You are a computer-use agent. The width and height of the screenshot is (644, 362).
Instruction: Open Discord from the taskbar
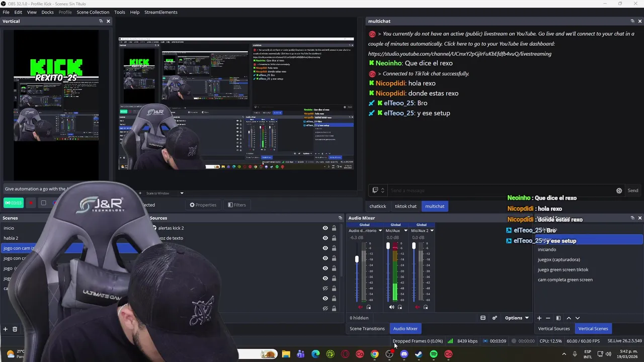click(404, 354)
